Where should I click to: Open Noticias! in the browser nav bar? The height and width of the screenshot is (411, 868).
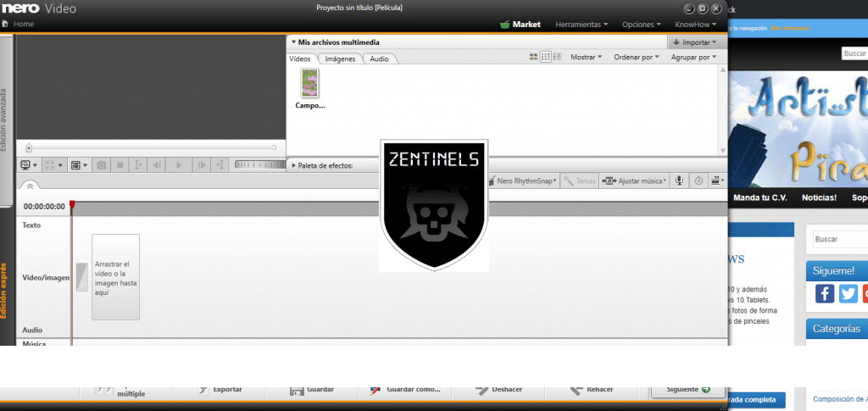point(819,197)
